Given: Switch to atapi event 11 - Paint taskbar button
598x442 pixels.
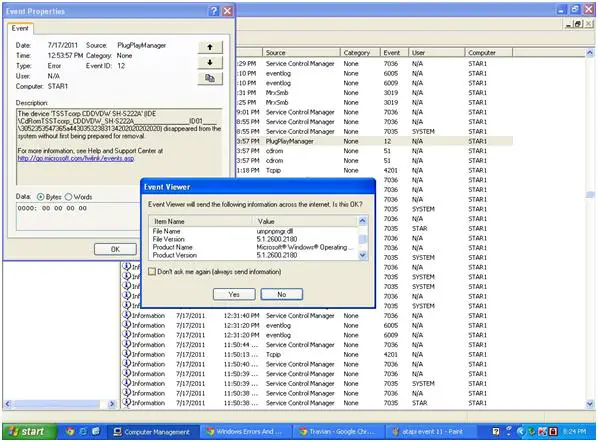Looking at the screenshot, I should pyautogui.click(x=431, y=432).
